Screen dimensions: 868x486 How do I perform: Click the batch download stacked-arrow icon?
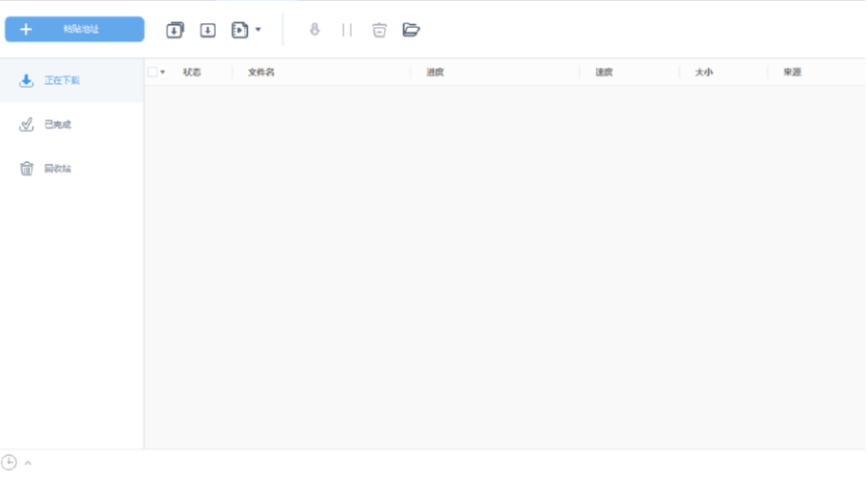point(175,30)
